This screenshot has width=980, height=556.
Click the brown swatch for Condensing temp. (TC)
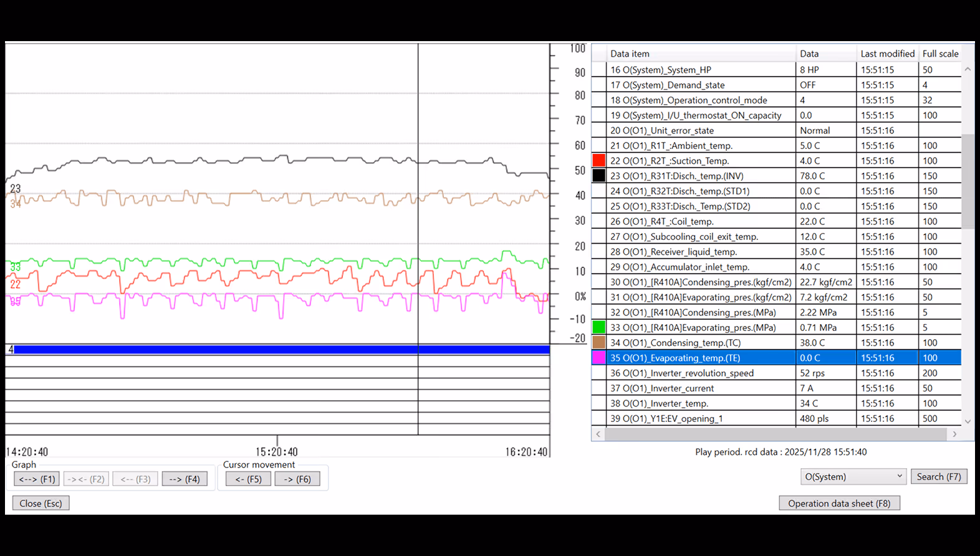point(598,342)
